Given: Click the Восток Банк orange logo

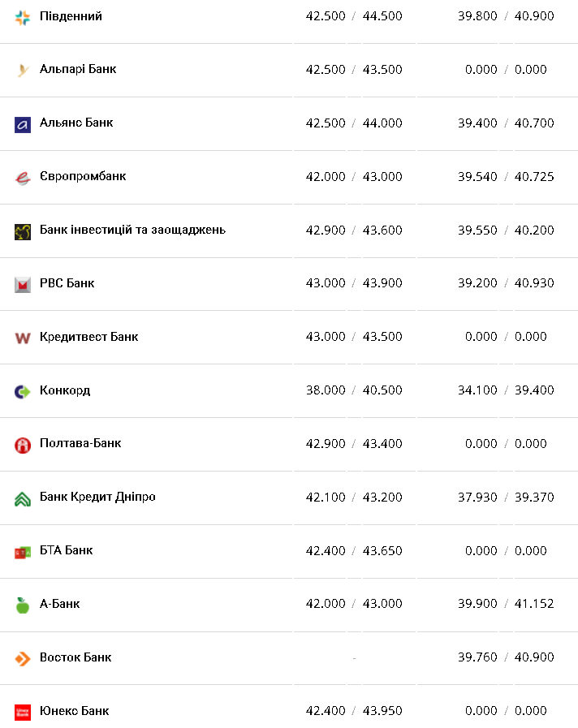Looking at the screenshot, I should pos(23,658).
